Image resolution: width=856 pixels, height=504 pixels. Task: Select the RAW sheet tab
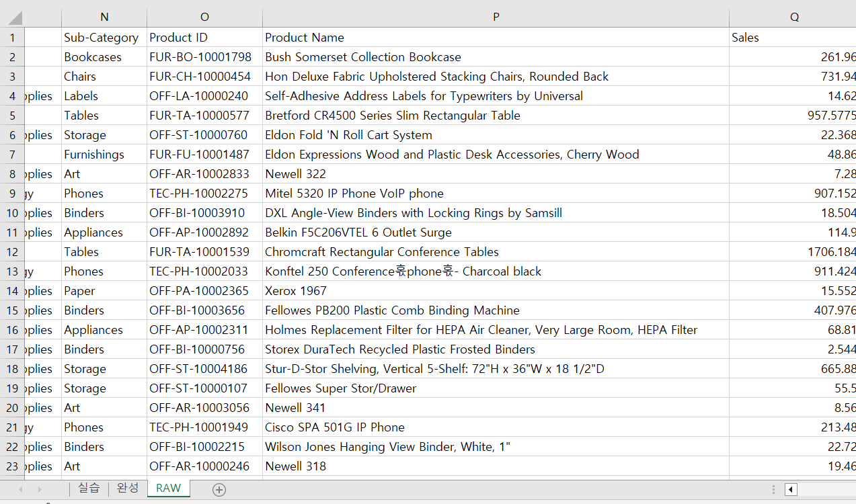pos(168,488)
